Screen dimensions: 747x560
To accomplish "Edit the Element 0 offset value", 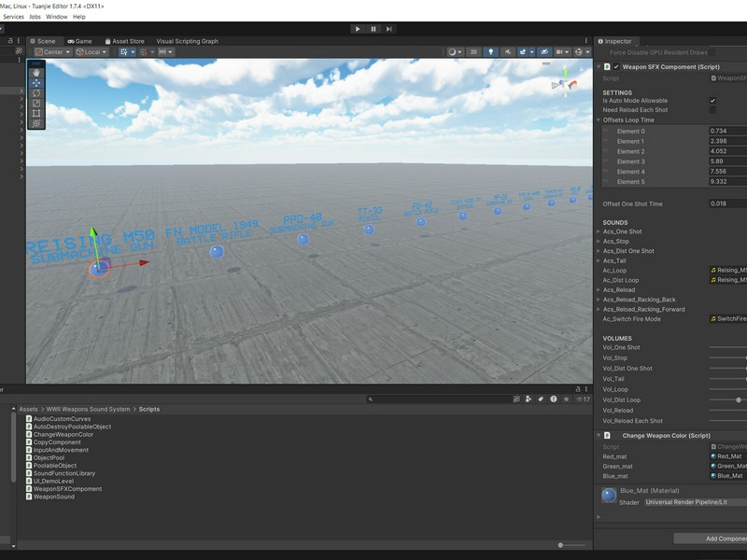I will pos(727,131).
